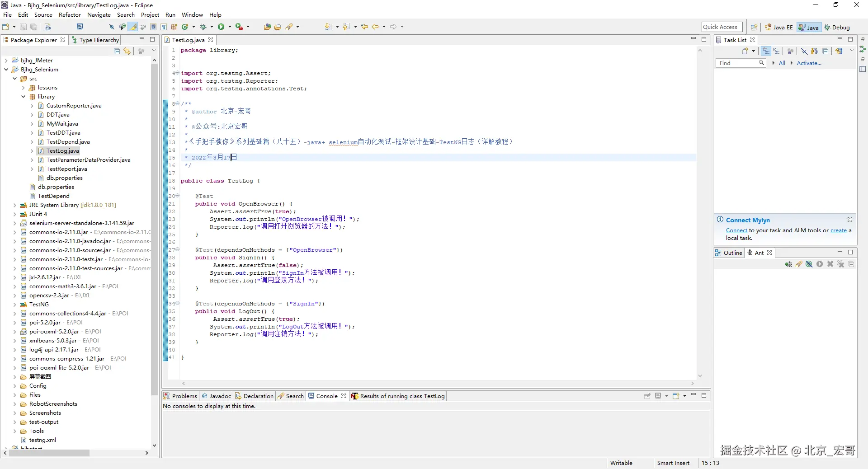Collapse the library package node

pos(23,96)
